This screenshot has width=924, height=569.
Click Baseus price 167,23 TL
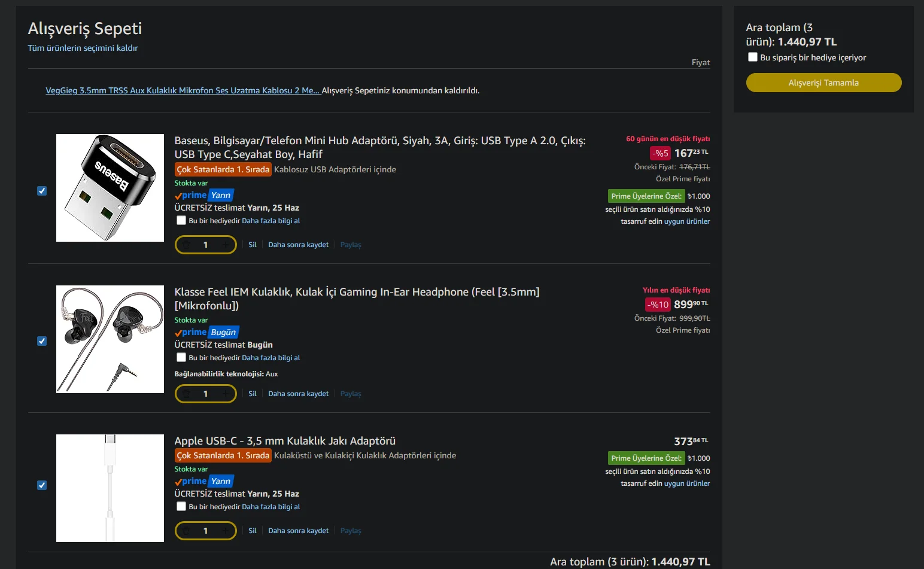pyautogui.click(x=691, y=153)
